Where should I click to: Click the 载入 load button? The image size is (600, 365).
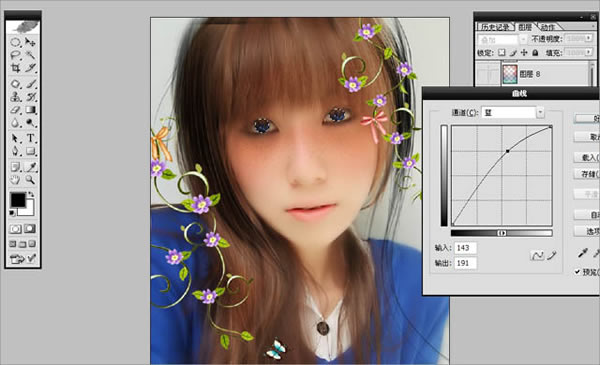[588, 157]
